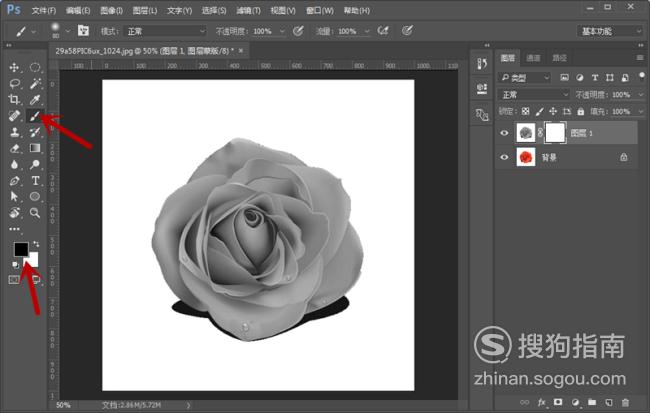Screen dimensions: 650x413
Task: Toggle smart object layer filter
Action: (625, 78)
